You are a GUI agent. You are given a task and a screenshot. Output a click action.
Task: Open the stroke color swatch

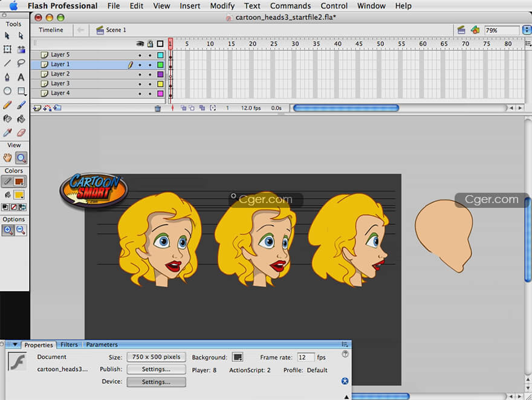coord(19,182)
